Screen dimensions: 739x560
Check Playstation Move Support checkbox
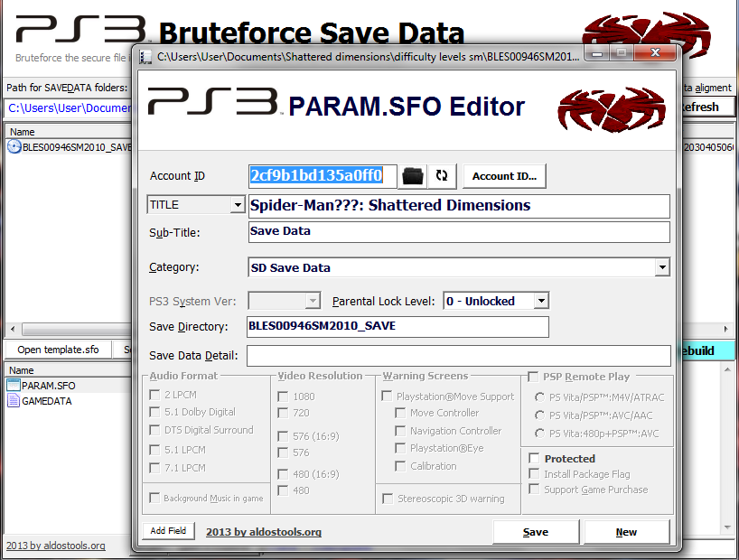pyautogui.click(x=387, y=396)
